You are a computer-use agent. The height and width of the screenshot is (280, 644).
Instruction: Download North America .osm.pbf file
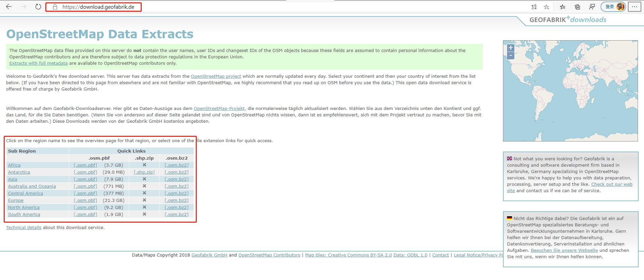pyautogui.click(x=85, y=207)
